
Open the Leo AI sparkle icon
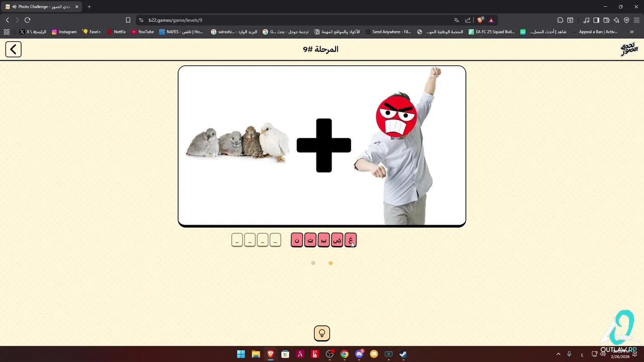(x=616, y=20)
